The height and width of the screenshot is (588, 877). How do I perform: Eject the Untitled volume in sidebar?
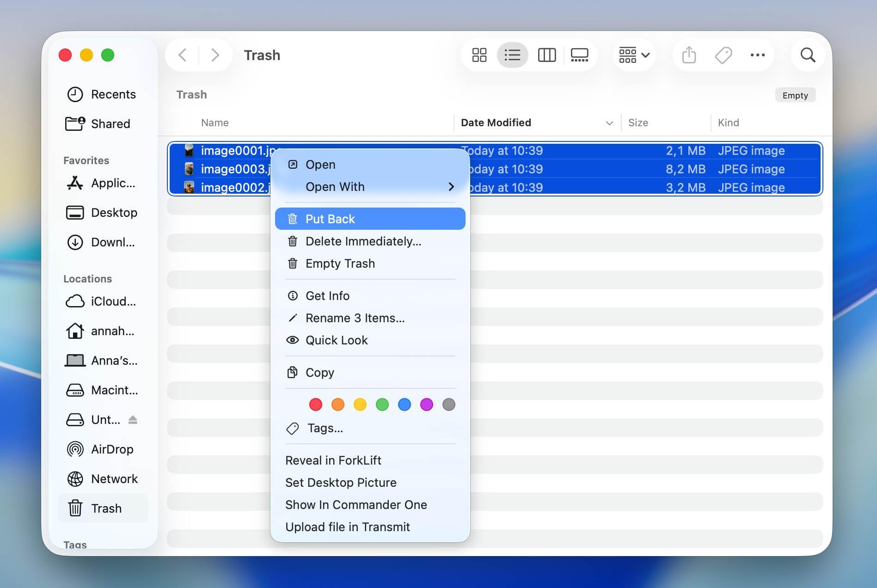[x=133, y=420]
